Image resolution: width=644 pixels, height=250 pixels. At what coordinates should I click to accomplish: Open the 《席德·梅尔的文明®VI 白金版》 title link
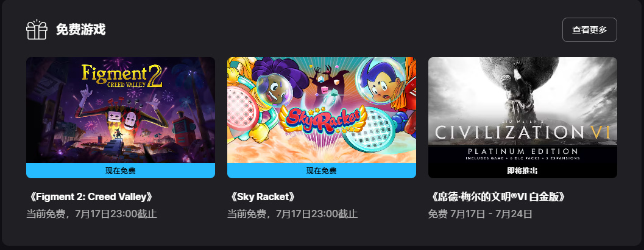(x=498, y=196)
